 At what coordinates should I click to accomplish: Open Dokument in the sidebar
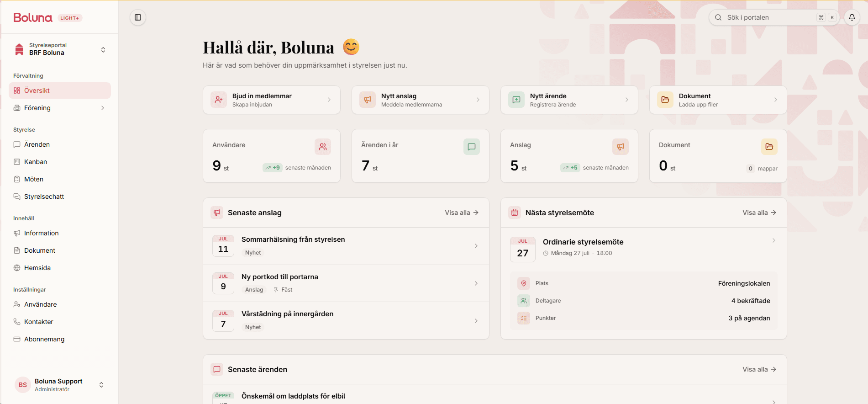60,250
